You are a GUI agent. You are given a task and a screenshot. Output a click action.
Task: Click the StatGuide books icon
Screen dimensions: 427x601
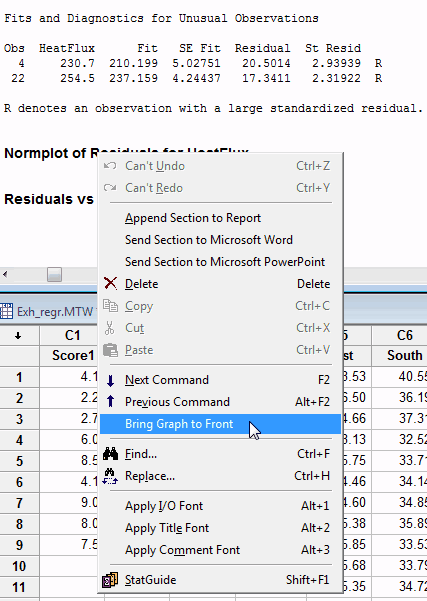[110, 580]
